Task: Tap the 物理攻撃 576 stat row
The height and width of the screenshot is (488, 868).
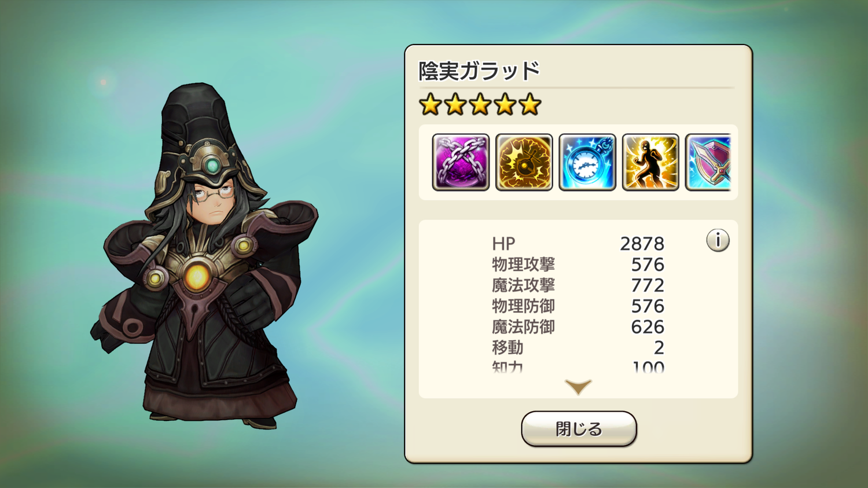Action: [578, 265]
